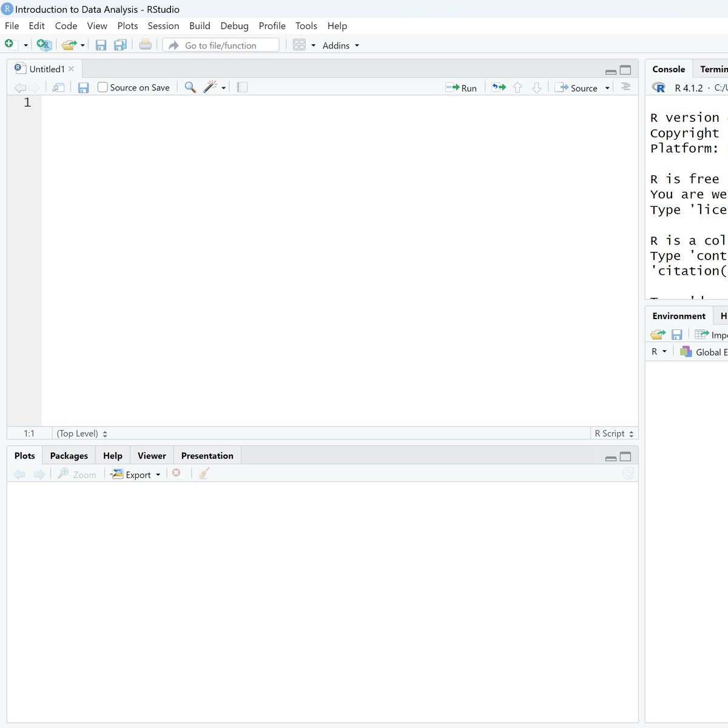728x728 pixels.
Task: Switch to the Packages tab
Action: tap(69, 456)
